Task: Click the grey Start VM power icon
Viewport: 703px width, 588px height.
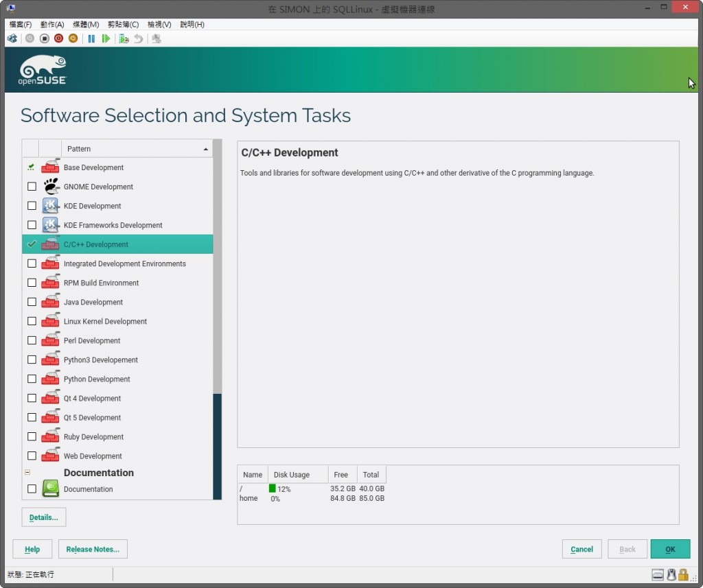Action: (x=30, y=38)
